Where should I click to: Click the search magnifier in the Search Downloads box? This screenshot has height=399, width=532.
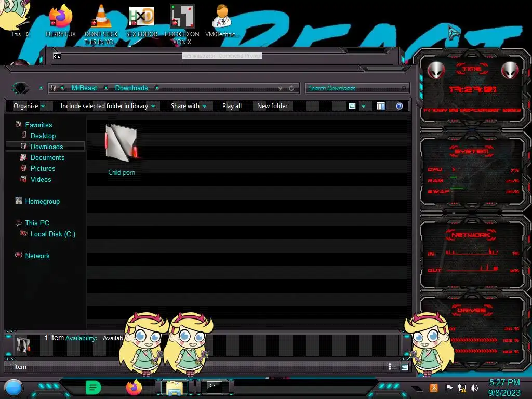403,88
